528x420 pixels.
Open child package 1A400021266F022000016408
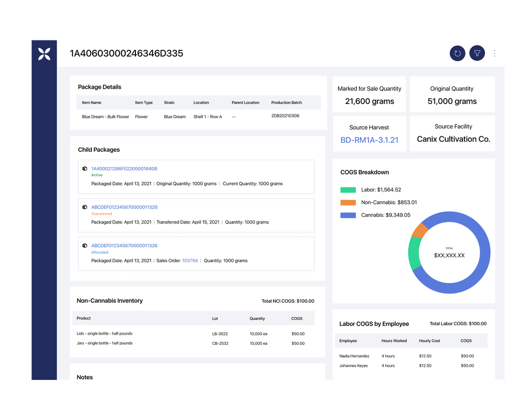(x=125, y=168)
